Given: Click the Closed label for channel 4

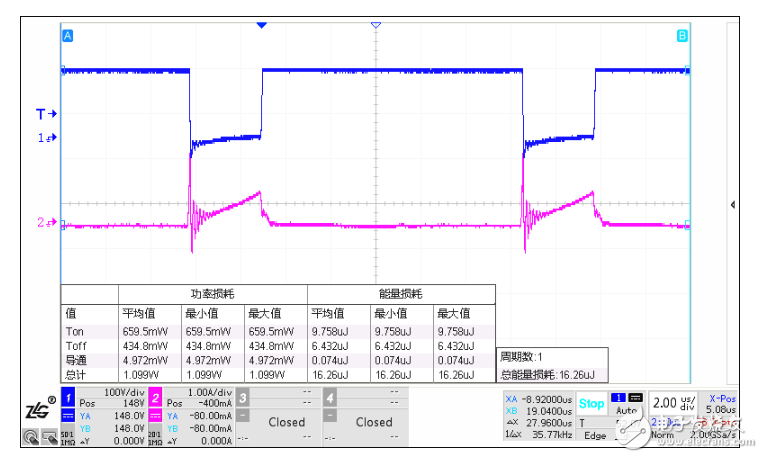Looking at the screenshot, I should pos(374,422).
